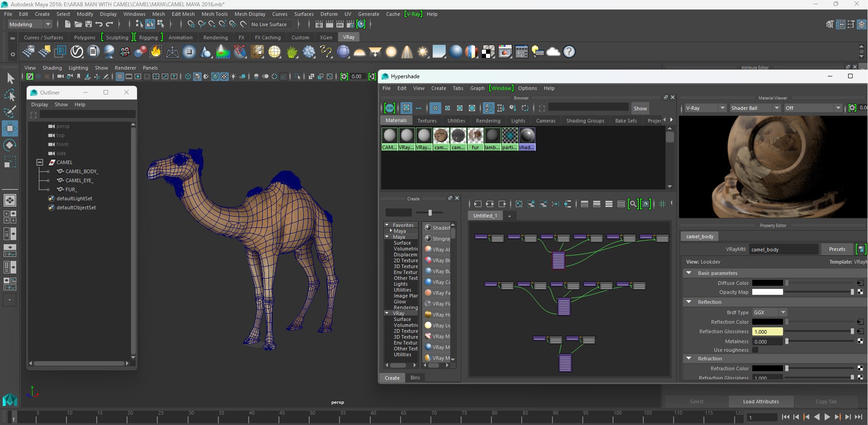Toggle view as icons button in Hypershade browser
868x425 pixels.
click(x=406, y=108)
